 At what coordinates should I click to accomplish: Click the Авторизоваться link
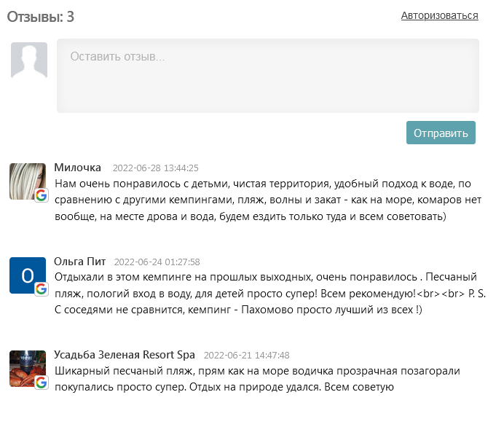pos(439,15)
